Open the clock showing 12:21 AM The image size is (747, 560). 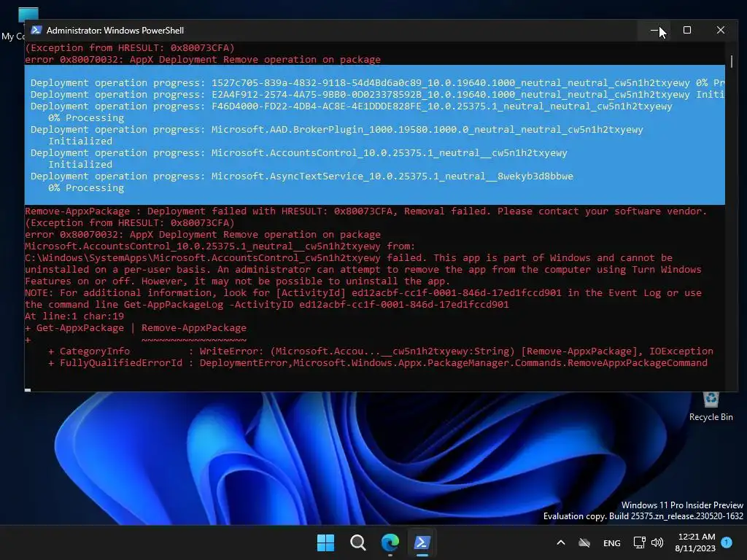pyautogui.click(x=696, y=537)
